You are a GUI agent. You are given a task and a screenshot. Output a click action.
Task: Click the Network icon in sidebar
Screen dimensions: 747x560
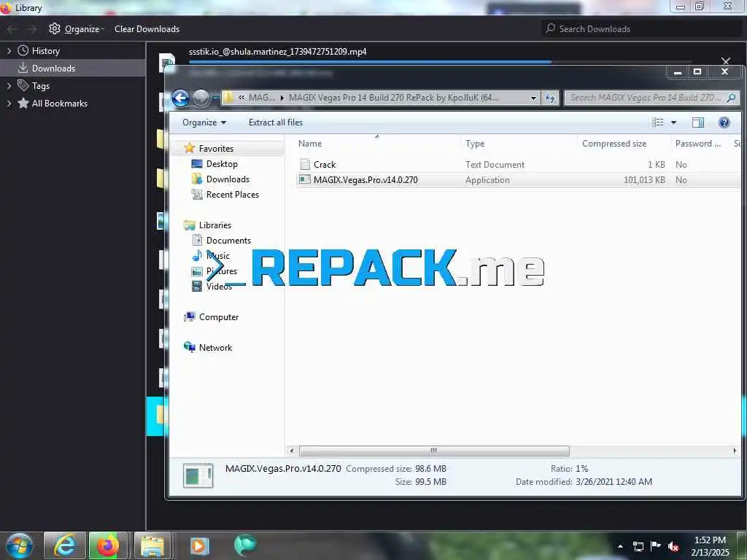pos(189,347)
